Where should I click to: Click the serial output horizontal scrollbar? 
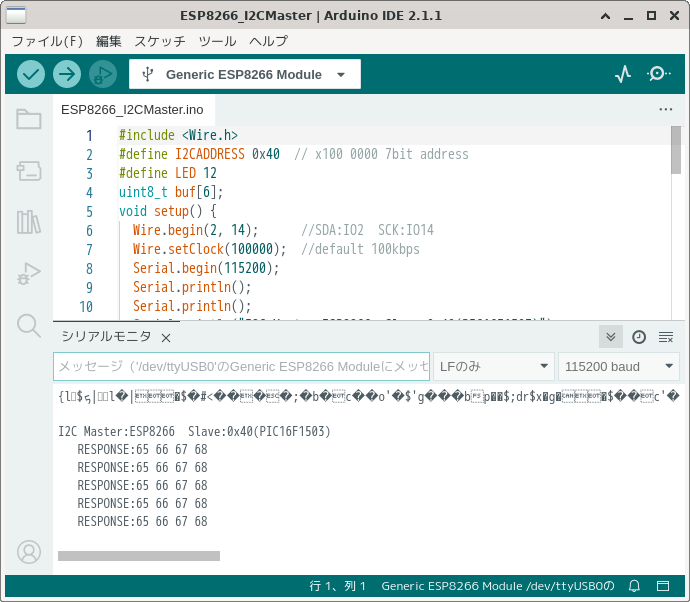click(x=139, y=556)
